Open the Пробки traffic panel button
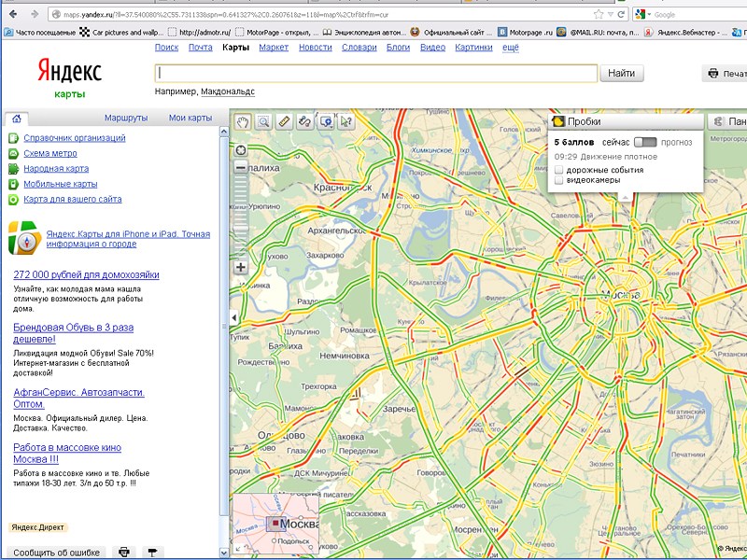The image size is (747, 560). tap(626, 121)
